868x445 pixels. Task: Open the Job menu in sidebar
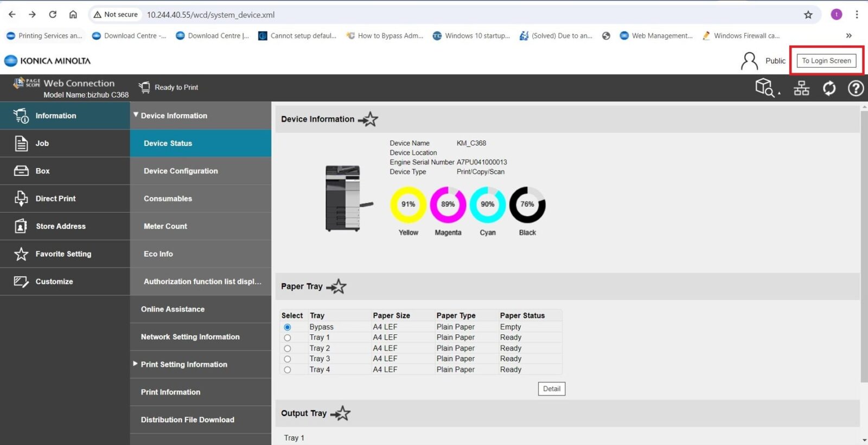click(42, 143)
